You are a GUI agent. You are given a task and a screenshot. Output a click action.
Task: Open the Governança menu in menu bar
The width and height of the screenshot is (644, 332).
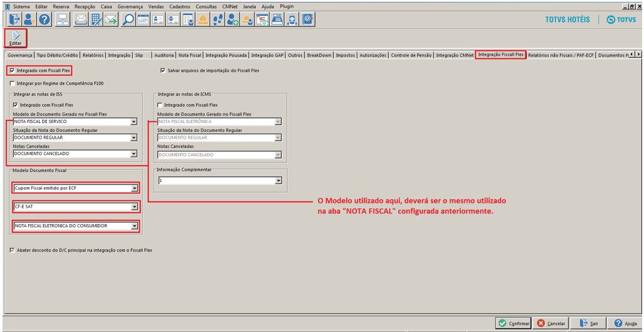click(x=130, y=7)
